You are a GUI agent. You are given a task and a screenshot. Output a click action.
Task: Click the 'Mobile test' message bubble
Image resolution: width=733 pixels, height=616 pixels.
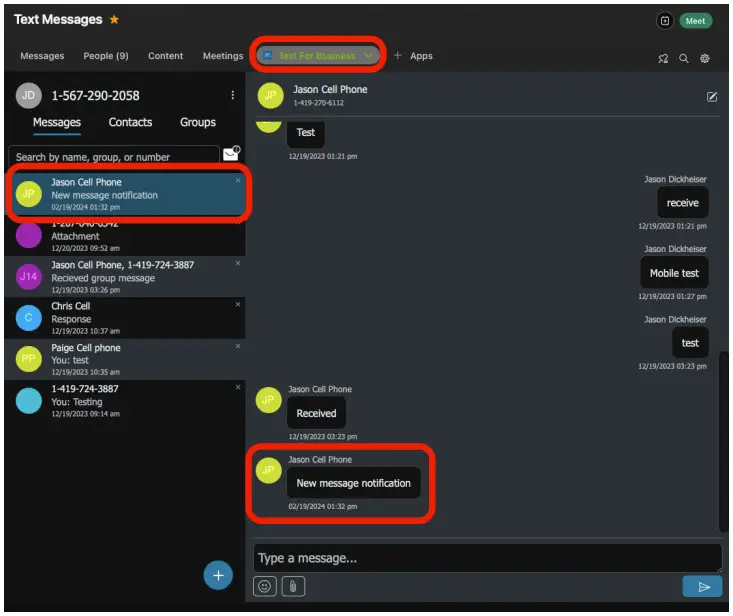pos(674,273)
